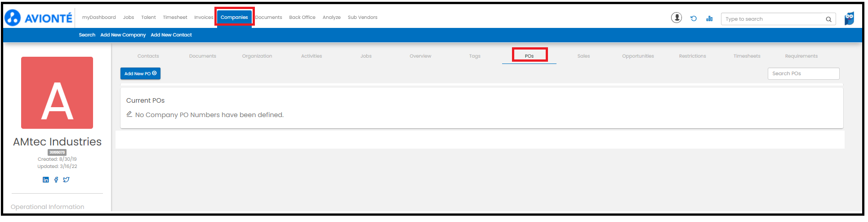
Task: Open the Sub Vendors menu
Action: [362, 18]
